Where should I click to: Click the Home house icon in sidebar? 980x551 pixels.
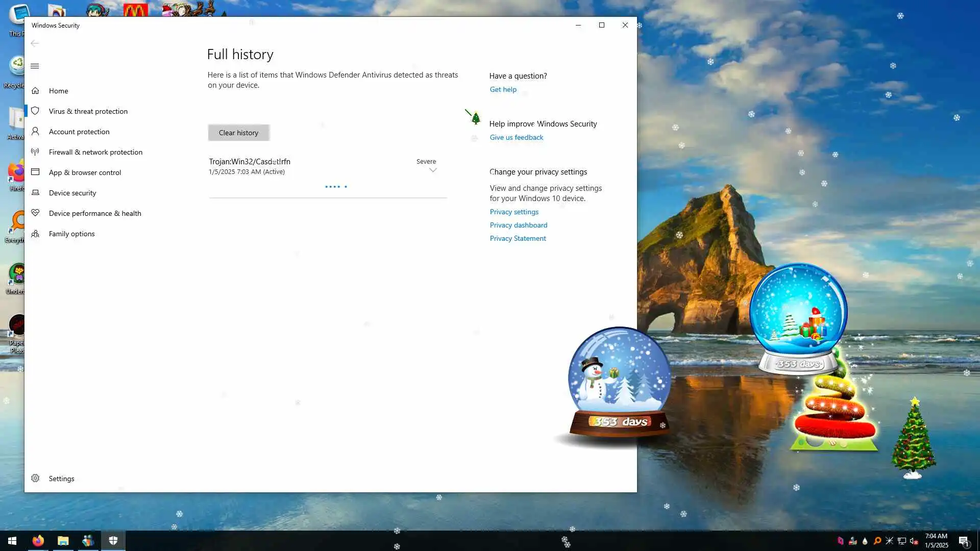point(35,91)
